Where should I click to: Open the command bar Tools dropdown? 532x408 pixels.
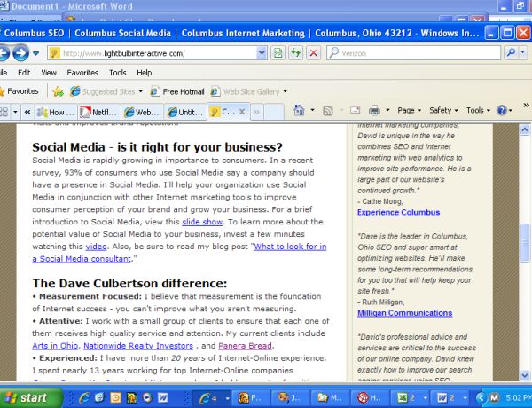pyautogui.click(x=478, y=110)
